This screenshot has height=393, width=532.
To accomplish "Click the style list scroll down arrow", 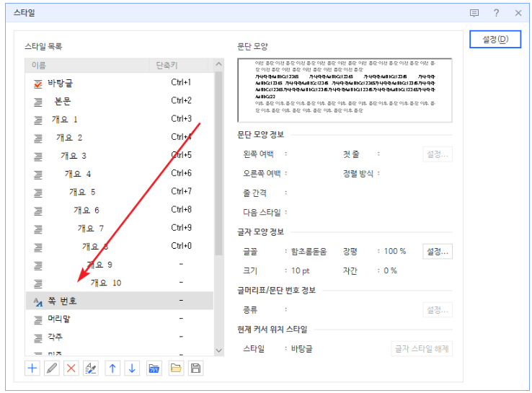I will pos(219,350).
